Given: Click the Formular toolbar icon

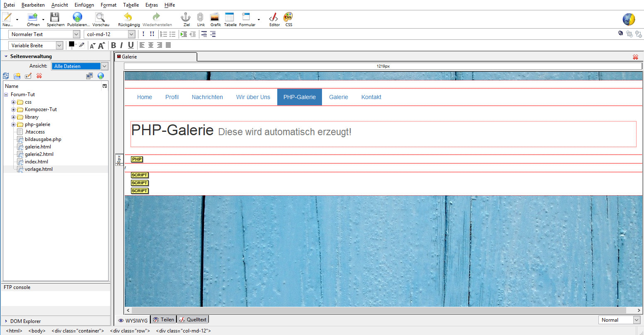Looking at the screenshot, I should pyautogui.click(x=246, y=17).
